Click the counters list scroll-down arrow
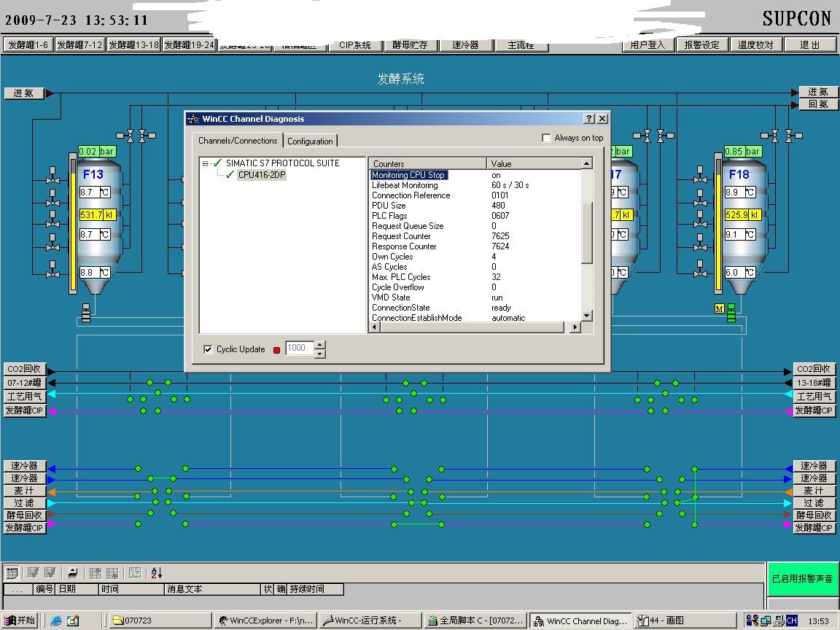 (x=586, y=316)
